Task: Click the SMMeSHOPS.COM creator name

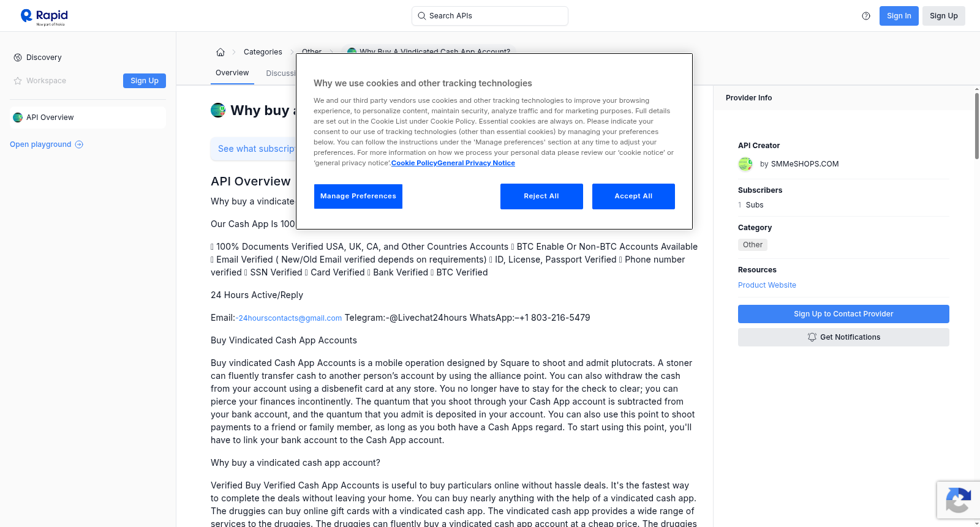Action: pyautogui.click(x=805, y=164)
